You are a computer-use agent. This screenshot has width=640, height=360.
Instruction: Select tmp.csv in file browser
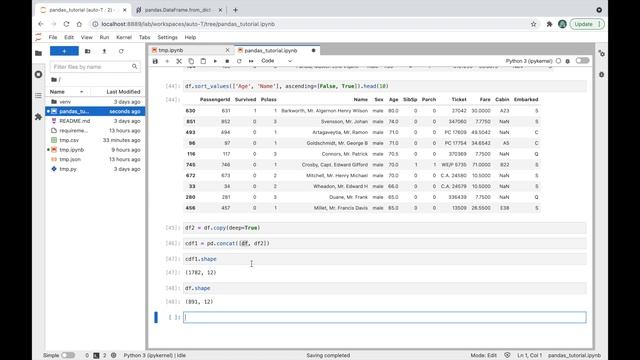pos(95,140)
